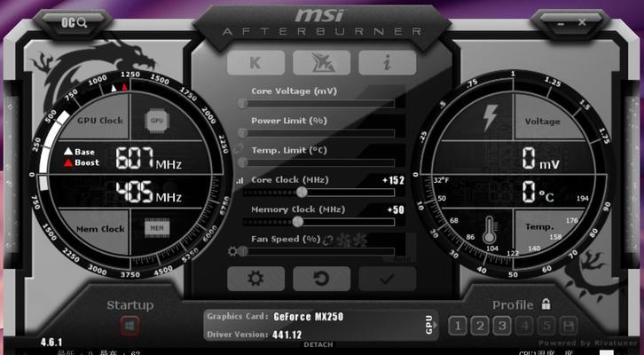
Task: Click the 0 mV voltage reading
Action: pyautogui.click(x=540, y=160)
